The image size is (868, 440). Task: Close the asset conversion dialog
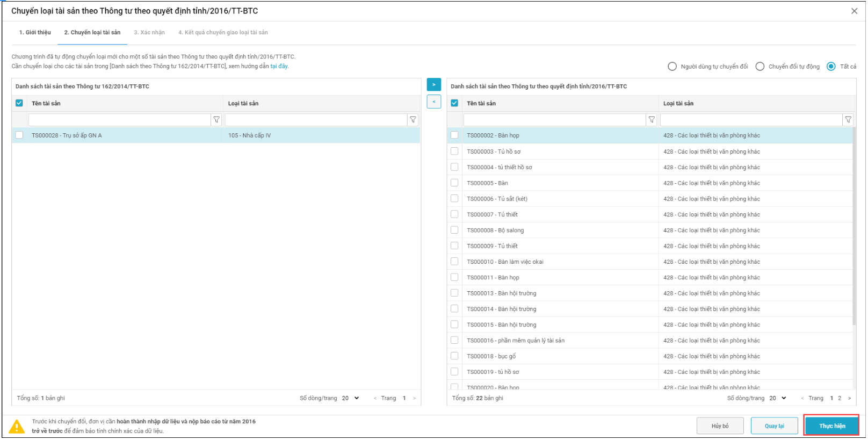[x=854, y=11]
